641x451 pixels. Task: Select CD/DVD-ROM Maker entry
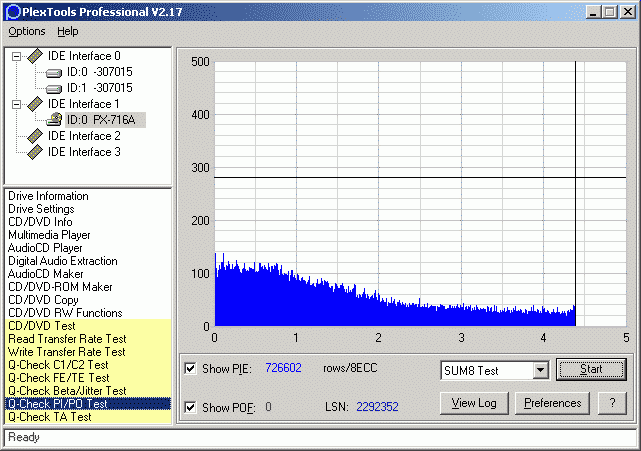click(60, 287)
